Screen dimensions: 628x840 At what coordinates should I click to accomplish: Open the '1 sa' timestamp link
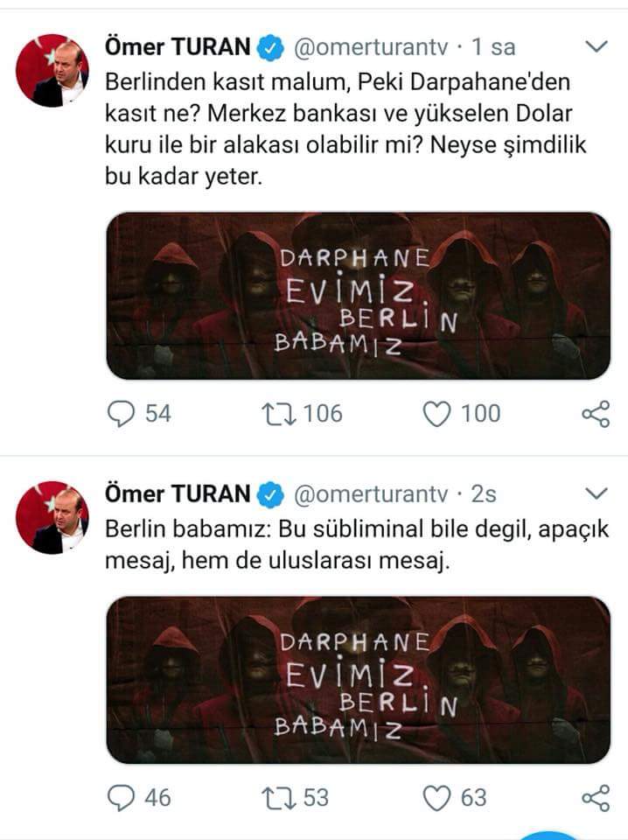[494, 46]
